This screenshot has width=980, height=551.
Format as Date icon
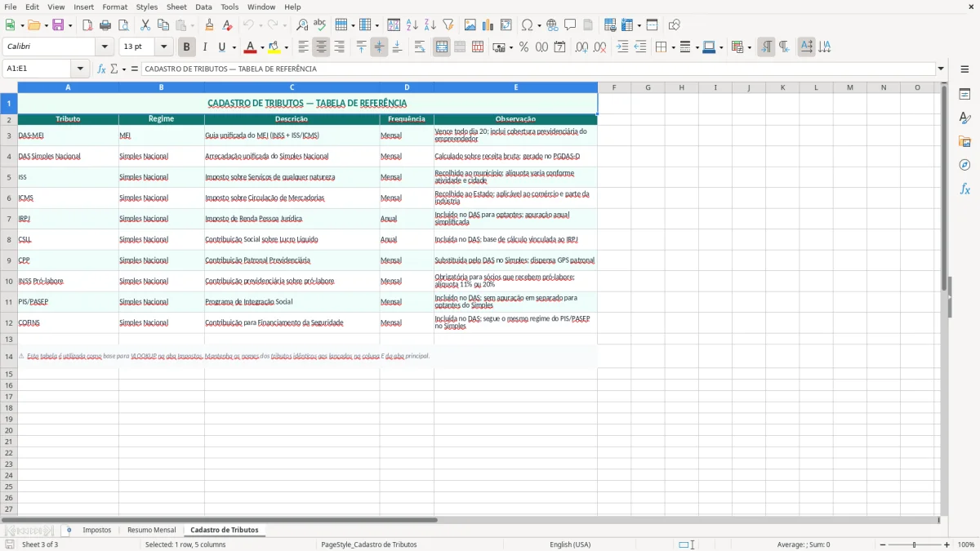pyautogui.click(x=559, y=47)
